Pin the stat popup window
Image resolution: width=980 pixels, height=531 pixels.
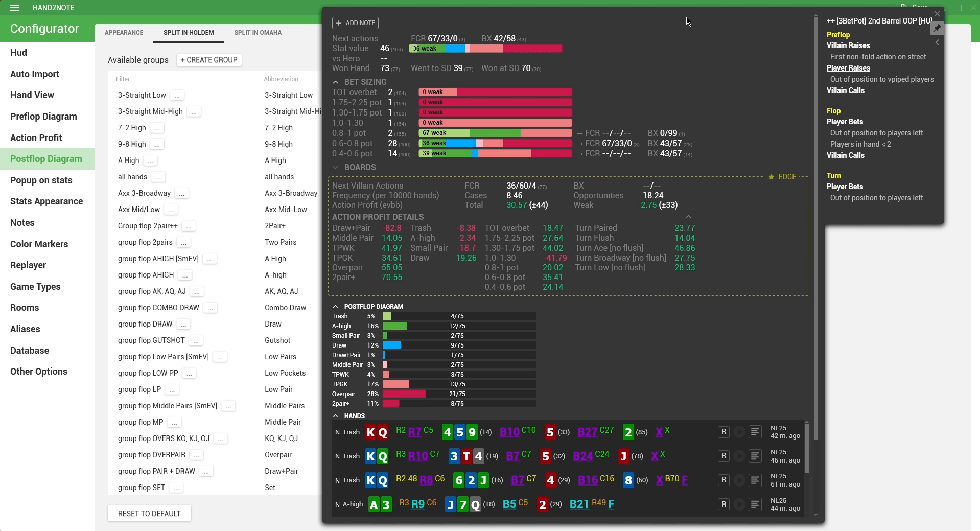click(937, 29)
